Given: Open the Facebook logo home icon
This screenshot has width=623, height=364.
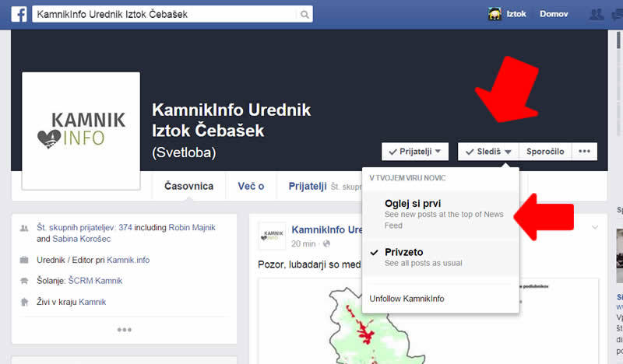Looking at the screenshot, I should [x=19, y=14].
